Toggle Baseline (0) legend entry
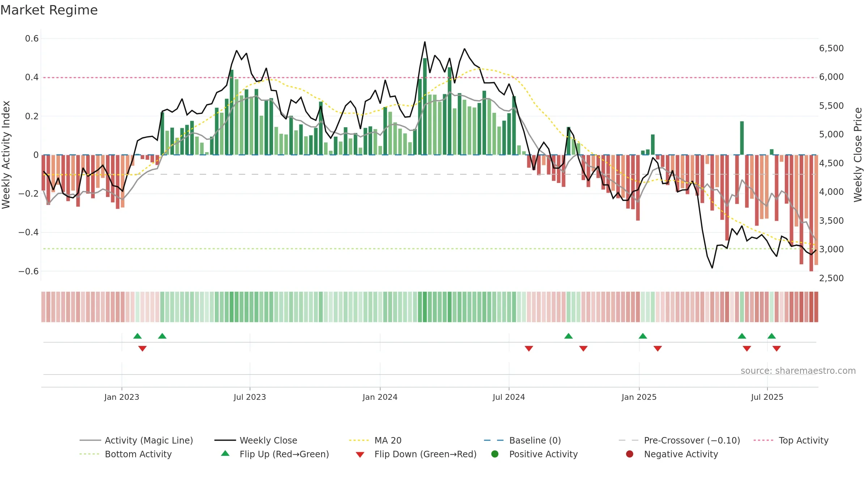The image size is (868, 488). click(x=522, y=440)
